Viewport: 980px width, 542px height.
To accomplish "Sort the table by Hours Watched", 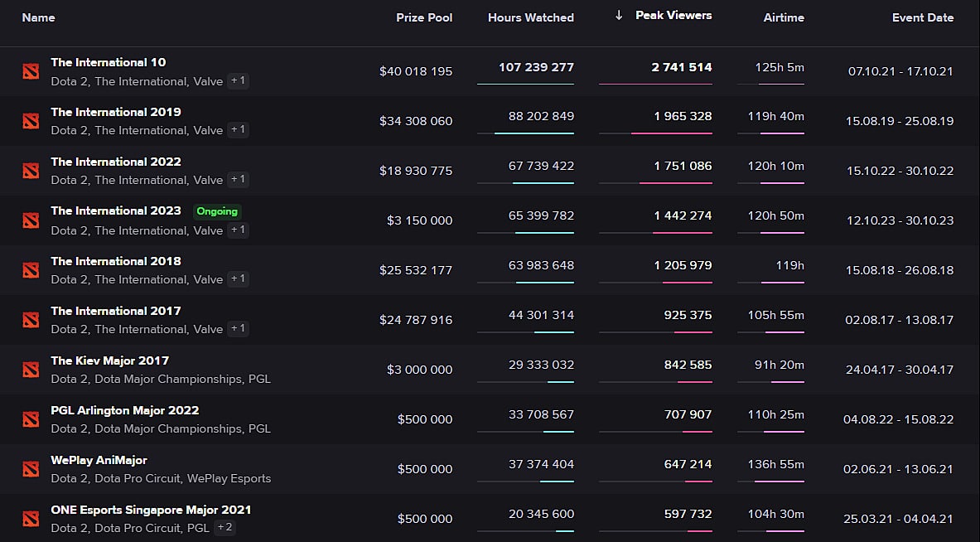I will pyautogui.click(x=530, y=17).
